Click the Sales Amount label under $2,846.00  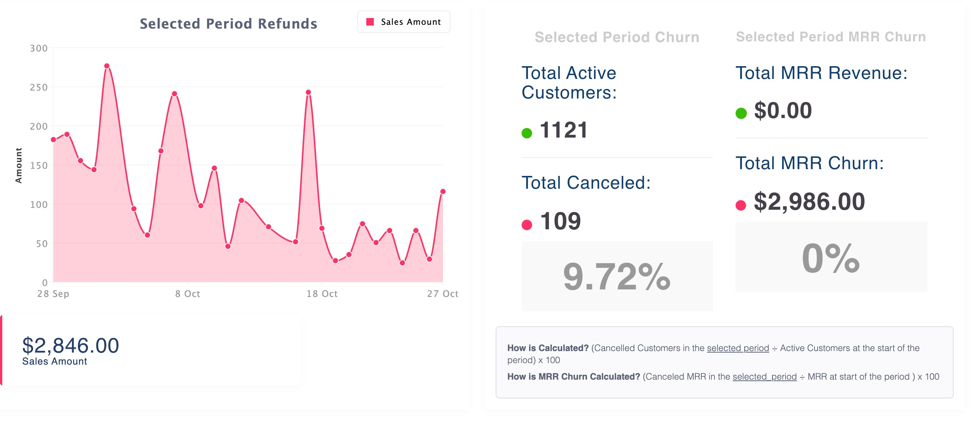[x=55, y=361]
